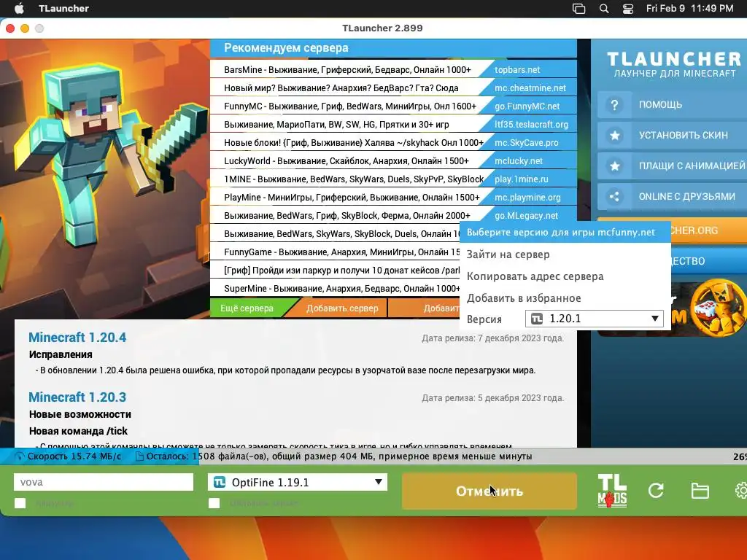747x560 pixels.
Task: Open Плащи с анимацией sidebar button
Action: click(672, 166)
